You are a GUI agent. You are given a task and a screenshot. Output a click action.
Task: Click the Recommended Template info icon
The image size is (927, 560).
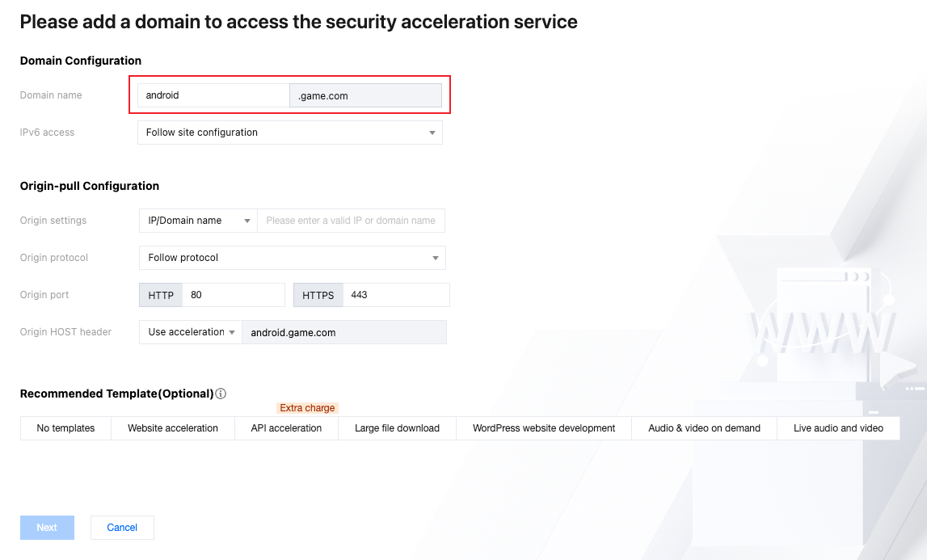221,394
